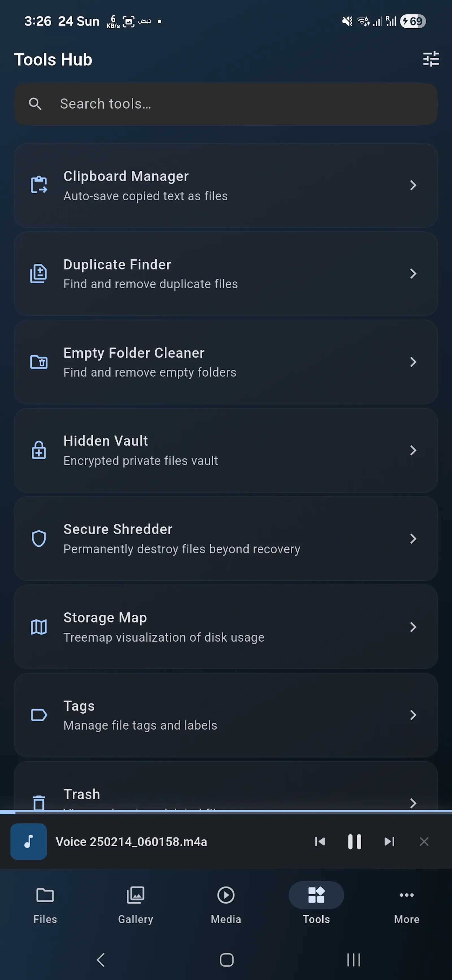The height and width of the screenshot is (980, 452).
Task: Open the filter settings icon in header
Action: [431, 59]
